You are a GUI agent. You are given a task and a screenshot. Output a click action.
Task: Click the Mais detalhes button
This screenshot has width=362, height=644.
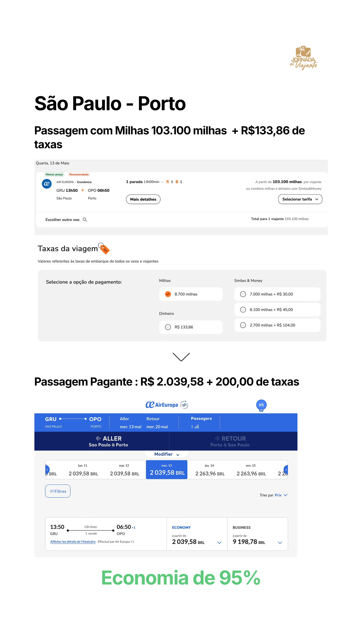(143, 199)
